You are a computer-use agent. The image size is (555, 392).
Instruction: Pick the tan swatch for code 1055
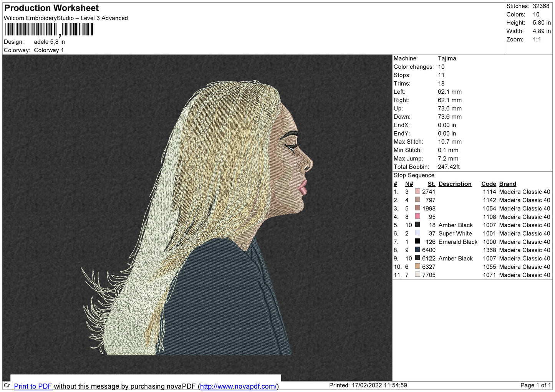pyautogui.click(x=417, y=266)
